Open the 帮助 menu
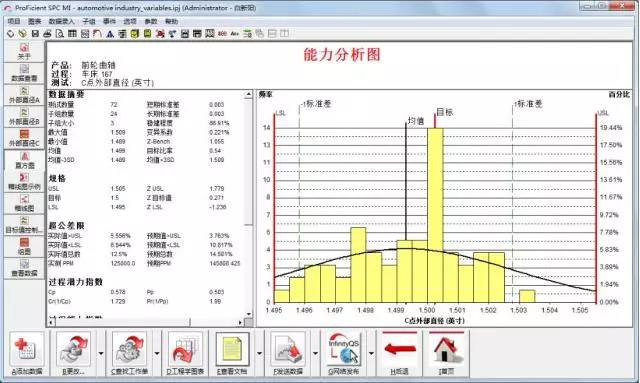 171,21
